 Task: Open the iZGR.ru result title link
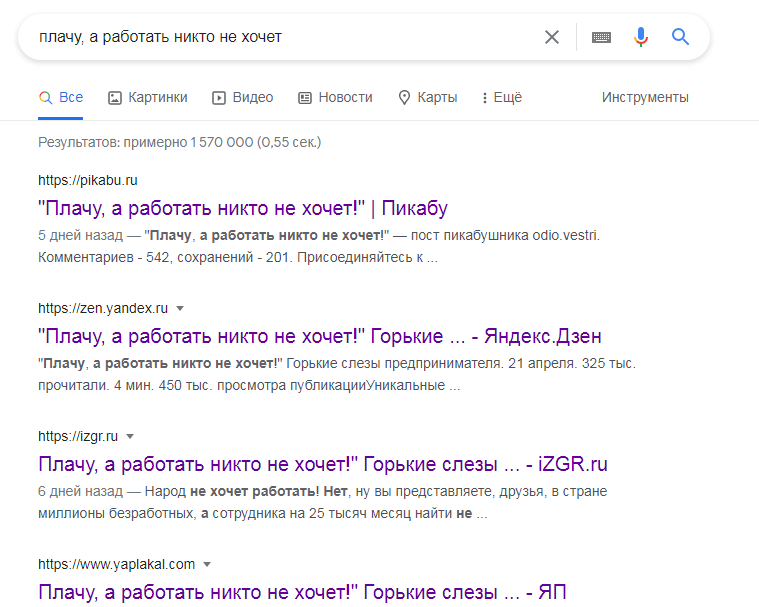(322, 464)
